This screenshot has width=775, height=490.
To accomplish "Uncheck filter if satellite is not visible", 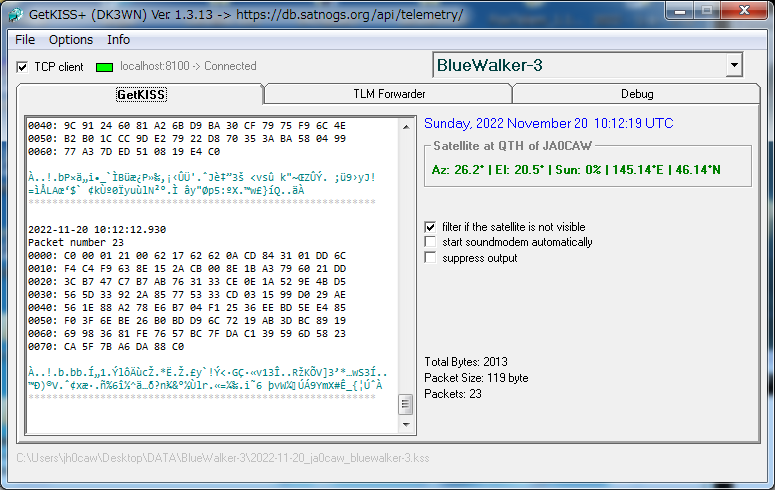I will (x=431, y=227).
